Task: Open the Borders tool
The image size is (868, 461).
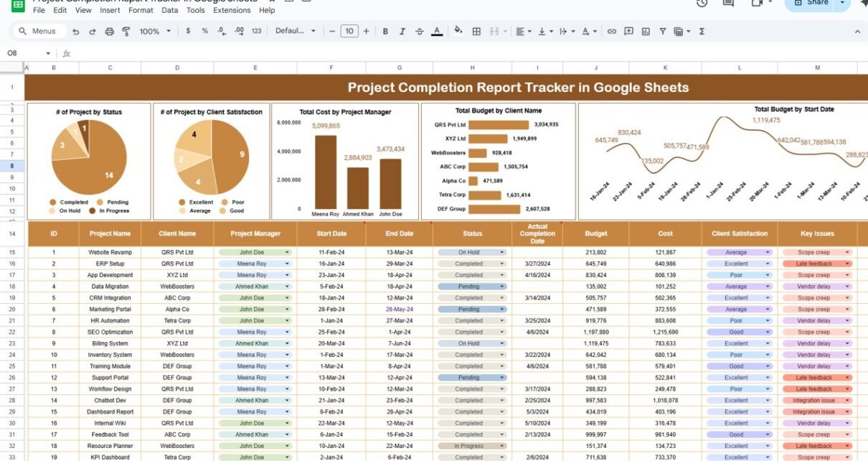Action: pyautogui.click(x=476, y=32)
